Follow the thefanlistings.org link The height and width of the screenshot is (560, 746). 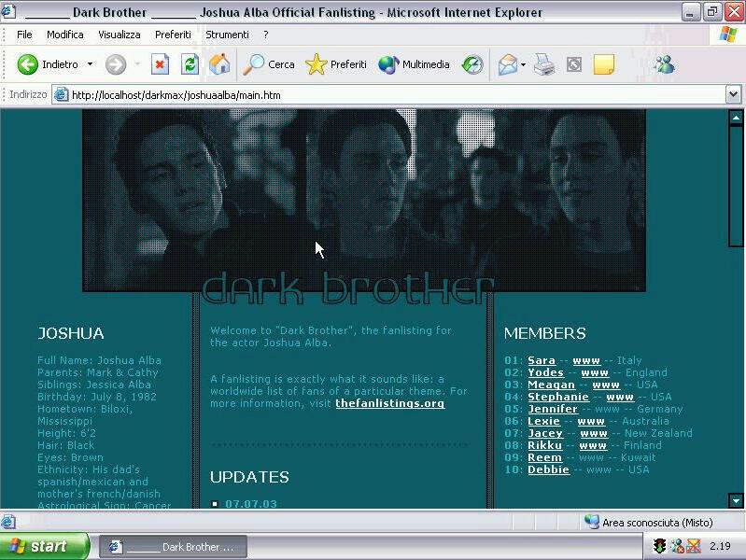click(389, 403)
